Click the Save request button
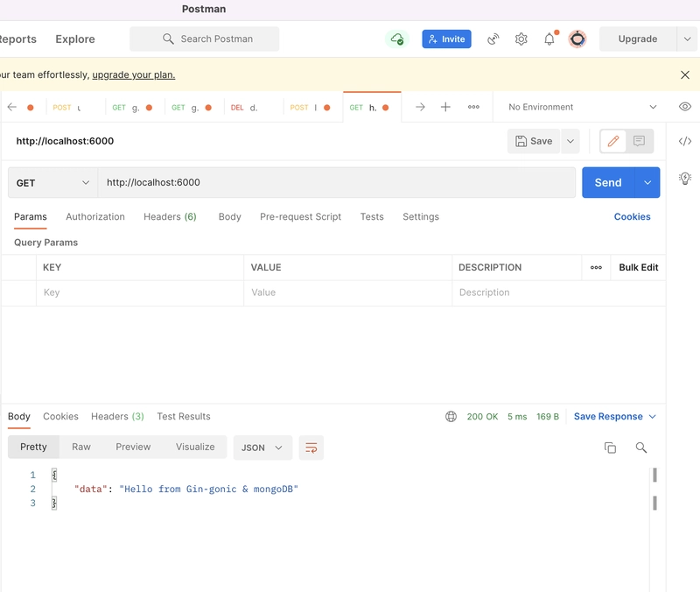This screenshot has width=700, height=592. (x=534, y=141)
